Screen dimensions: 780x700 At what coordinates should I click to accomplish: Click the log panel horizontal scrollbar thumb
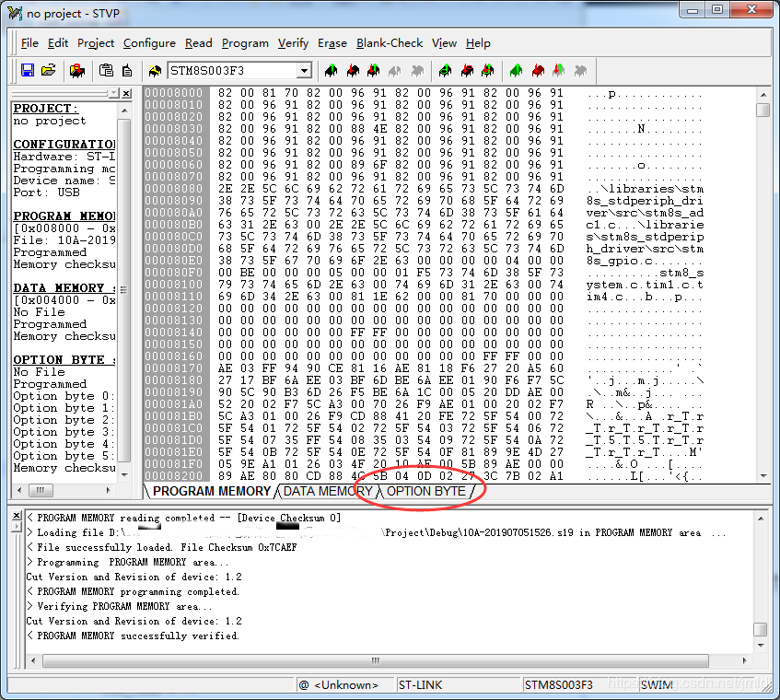point(376,660)
